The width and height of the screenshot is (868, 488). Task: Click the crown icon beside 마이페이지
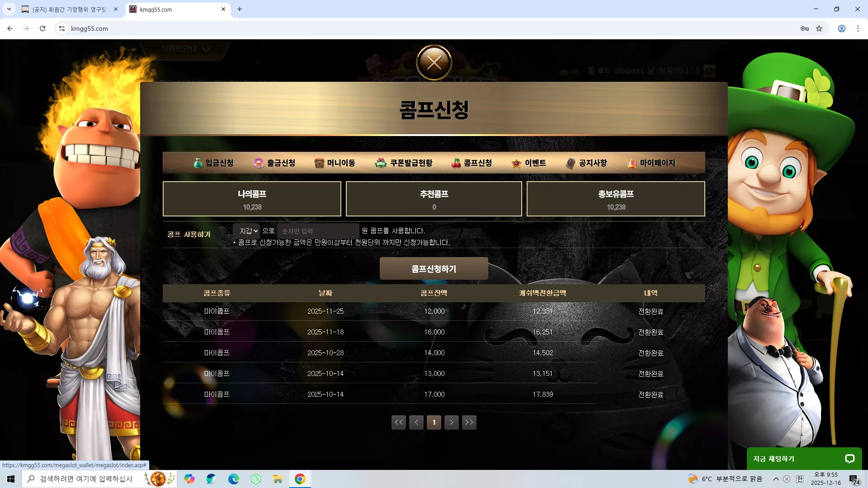632,163
